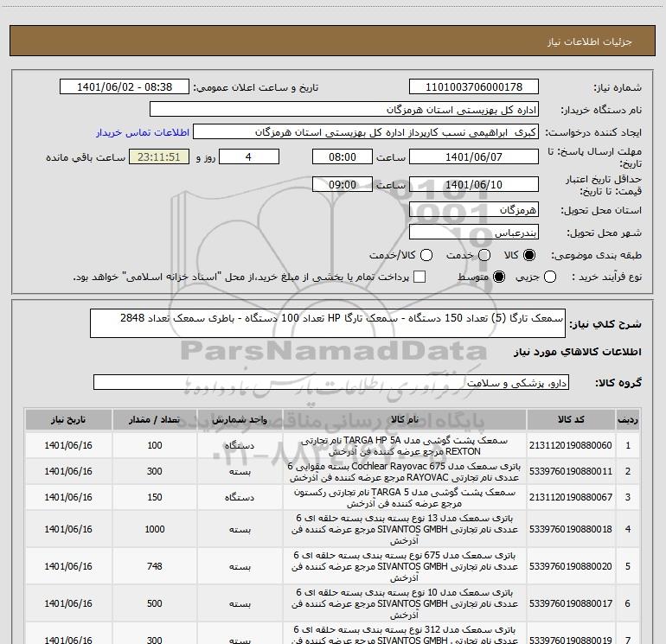Click the buyer organization name field

pos(344,110)
